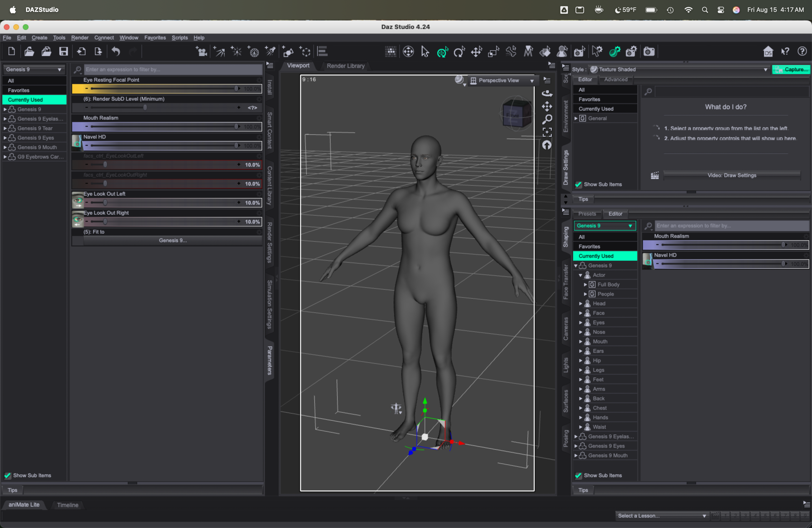The width and height of the screenshot is (812, 528).
Task: Select the Surface Selection tool
Action: tap(545, 52)
